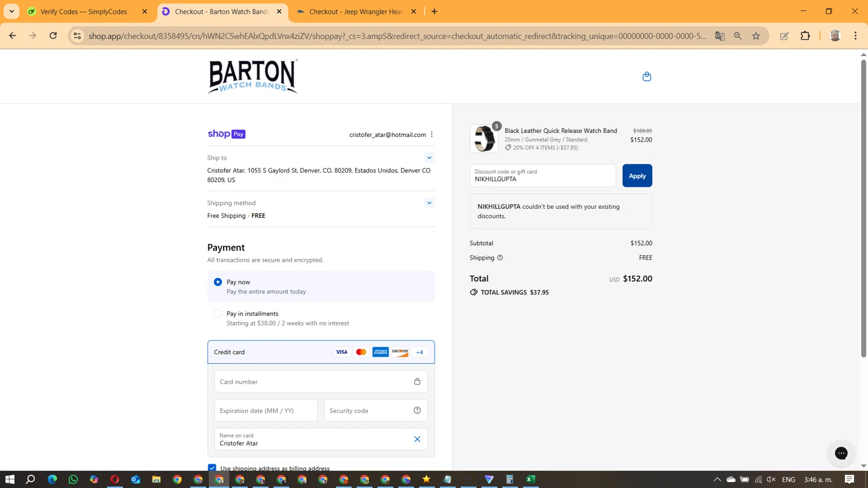The image size is (868, 488).
Task: Open the account options kebab menu beside email
Action: tap(432, 134)
